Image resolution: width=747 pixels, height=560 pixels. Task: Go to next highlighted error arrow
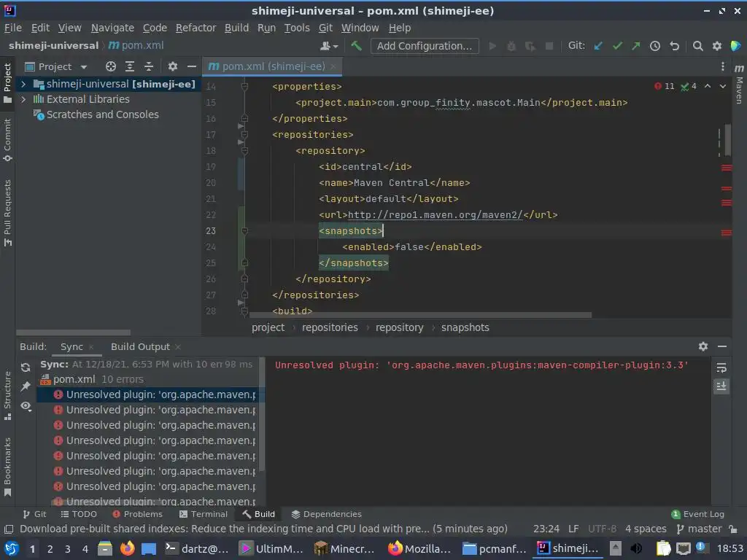tap(723, 86)
